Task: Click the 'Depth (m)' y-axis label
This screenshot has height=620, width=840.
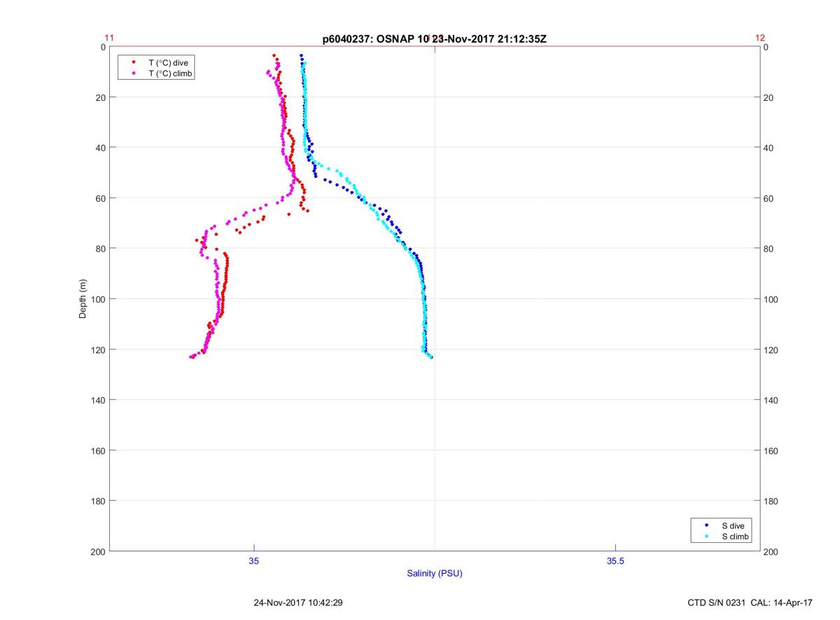Action: 83,299
